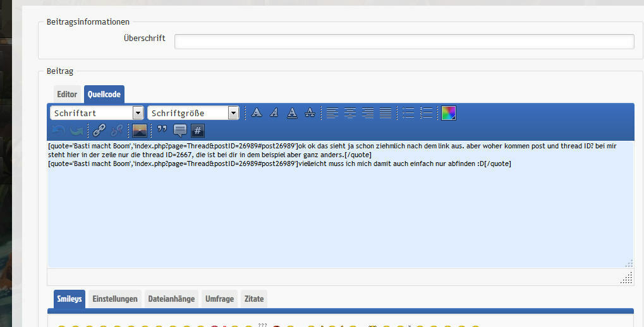Switch to the Editor tab
This screenshot has height=327, width=644.
tap(67, 94)
